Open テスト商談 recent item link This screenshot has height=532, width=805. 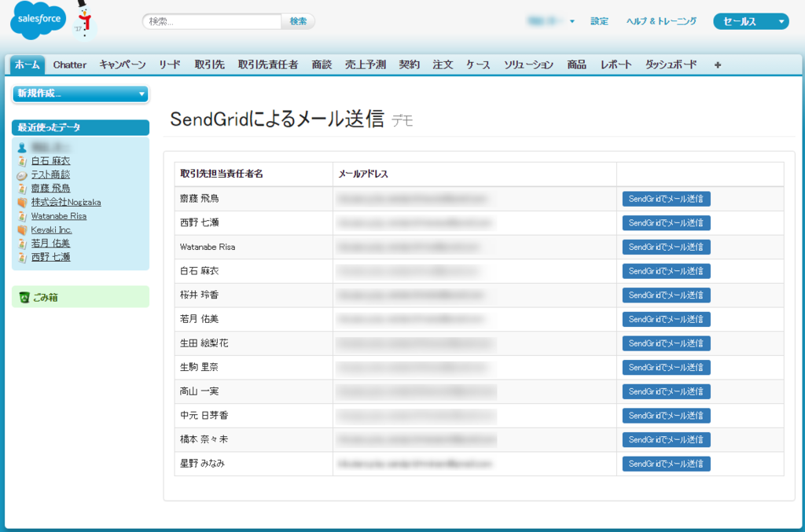pos(50,175)
